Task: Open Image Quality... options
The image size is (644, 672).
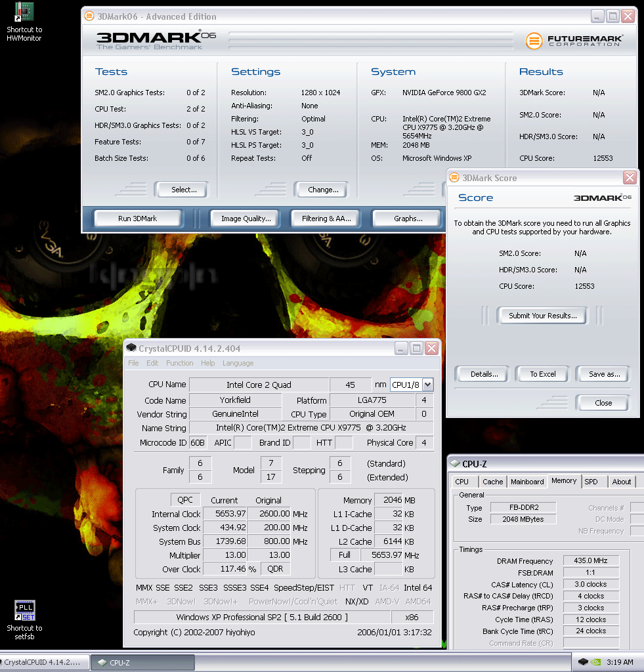Action: click(246, 219)
